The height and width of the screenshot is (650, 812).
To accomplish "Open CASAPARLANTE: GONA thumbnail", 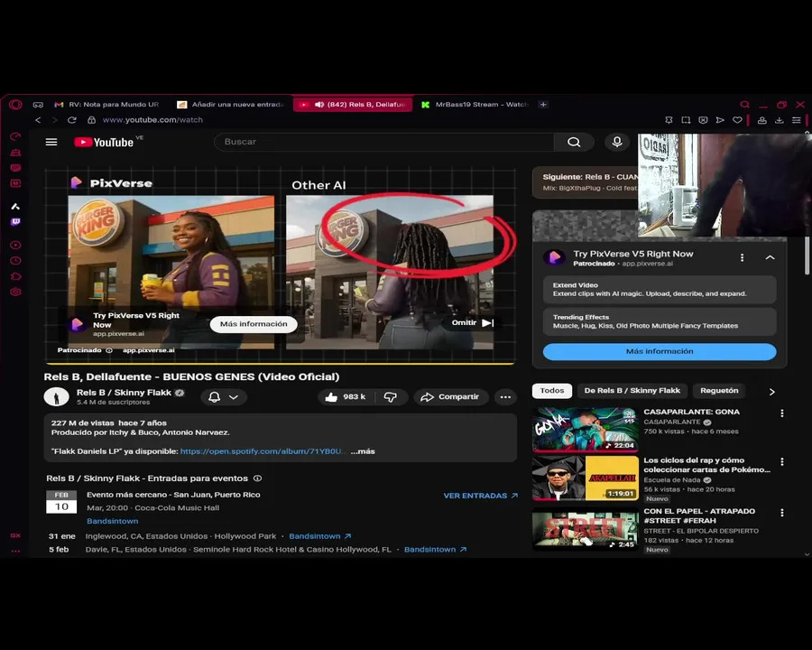I will click(x=586, y=429).
